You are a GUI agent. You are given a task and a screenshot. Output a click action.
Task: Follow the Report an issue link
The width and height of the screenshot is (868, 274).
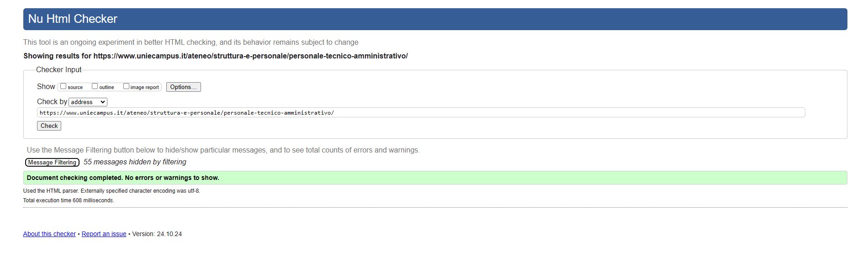point(104,234)
